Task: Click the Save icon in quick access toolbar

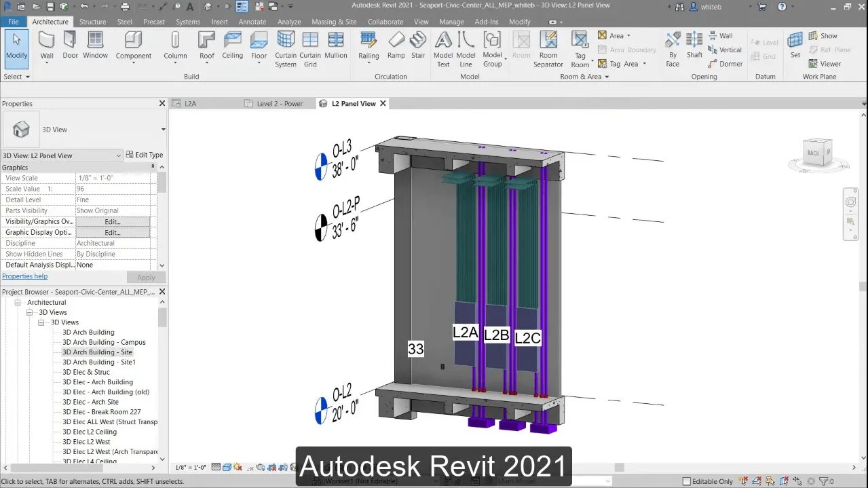Action: [x=51, y=7]
